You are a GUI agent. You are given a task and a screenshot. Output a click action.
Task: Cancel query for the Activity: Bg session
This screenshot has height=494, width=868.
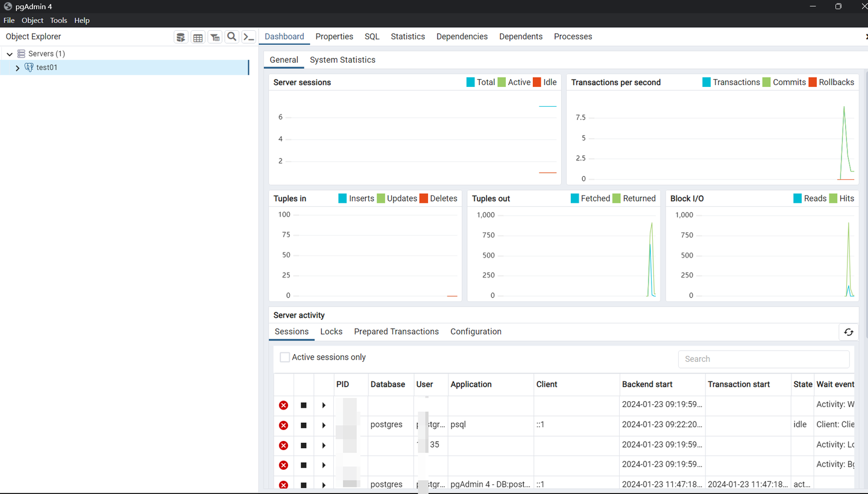click(304, 465)
